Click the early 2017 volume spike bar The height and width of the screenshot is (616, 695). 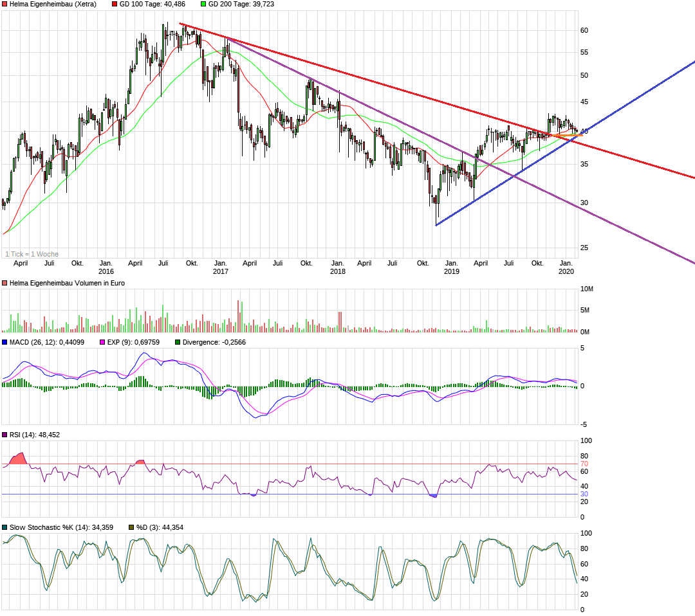[x=238, y=316]
